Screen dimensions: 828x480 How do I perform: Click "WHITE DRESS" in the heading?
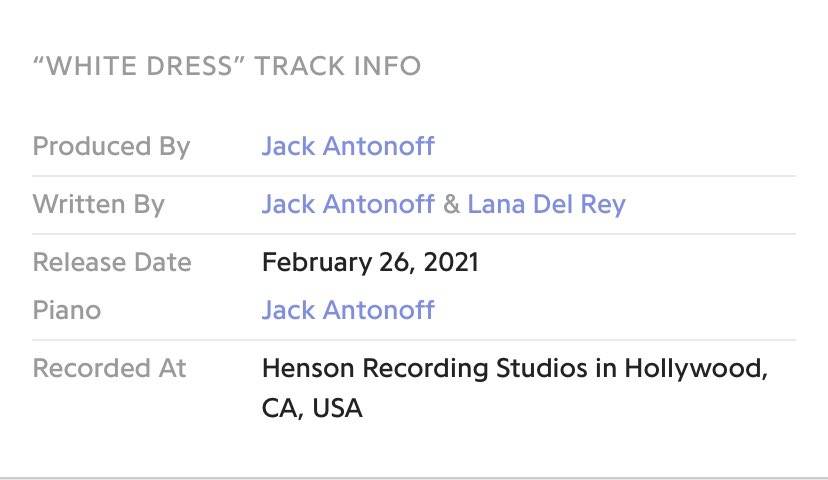pyautogui.click(x=139, y=67)
